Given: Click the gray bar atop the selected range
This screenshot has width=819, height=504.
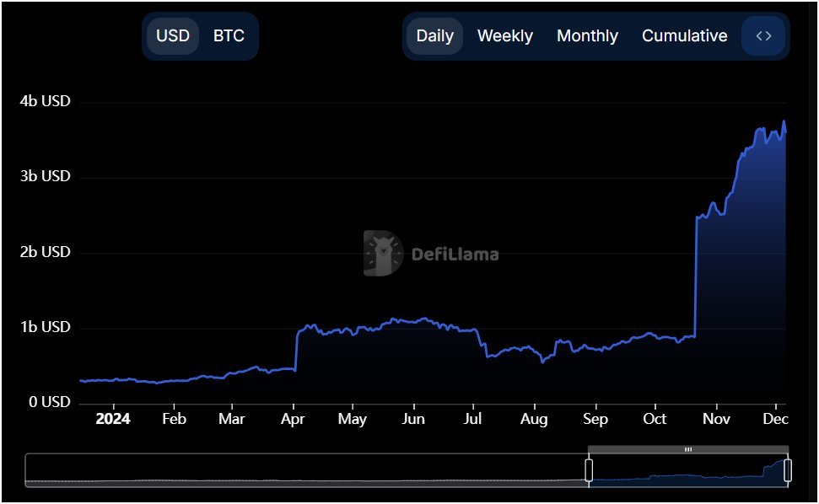Looking at the screenshot, I should click(688, 449).
